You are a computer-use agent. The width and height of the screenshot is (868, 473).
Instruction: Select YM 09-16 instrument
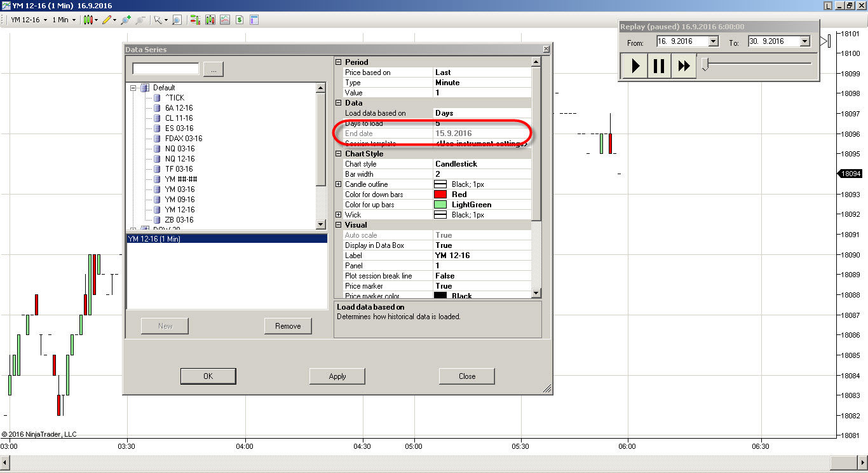coord(179,200)
